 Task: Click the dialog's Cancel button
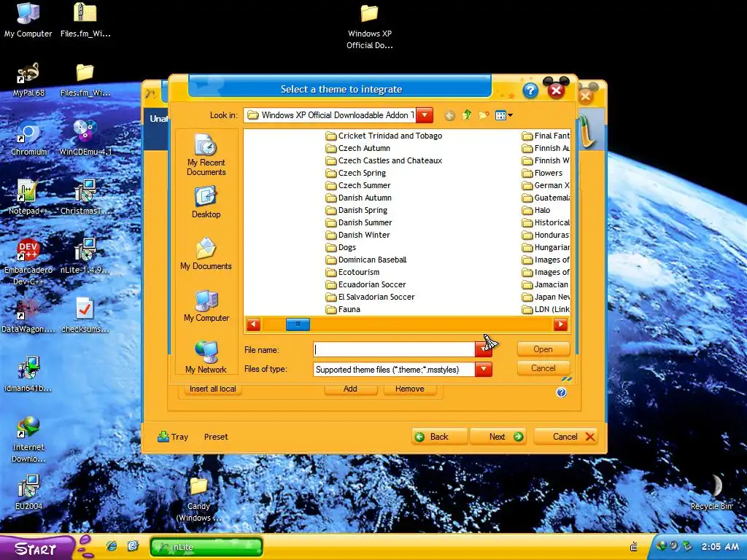coord(543,368)
